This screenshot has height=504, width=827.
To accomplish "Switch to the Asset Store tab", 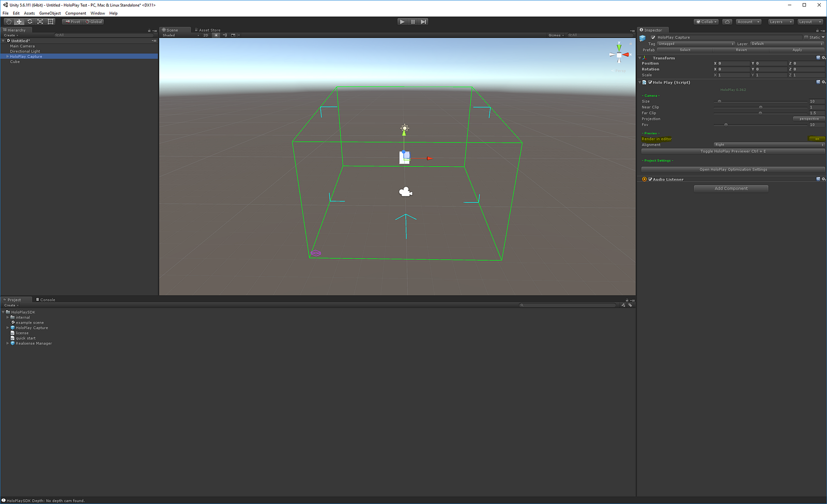I will (x=208, y=30).
